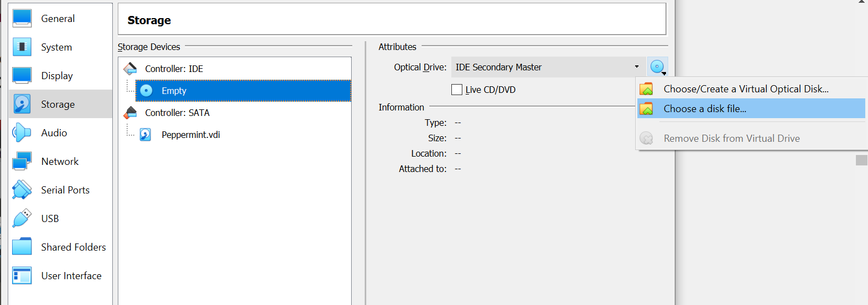Click 'Remove Disk from Virtual Drive'
This screenshot has height=305, width=868.
pyautogui.click(x=731, y=138)
